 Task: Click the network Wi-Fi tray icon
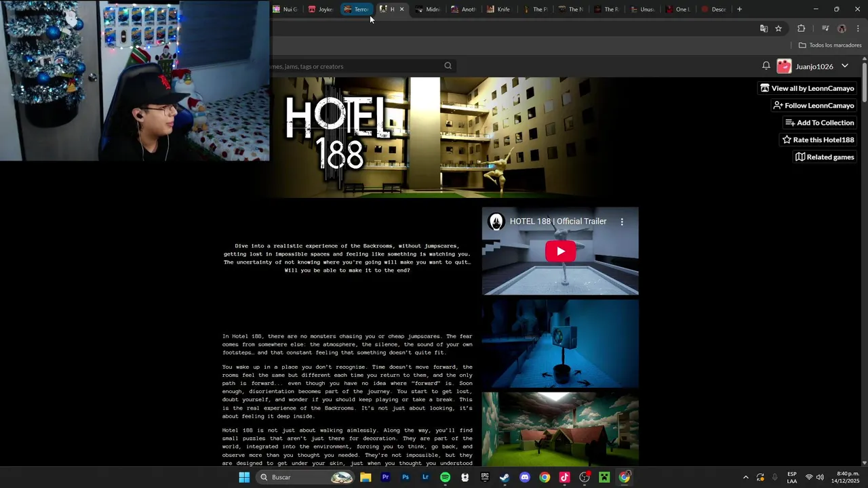click(x=808, y=477)
